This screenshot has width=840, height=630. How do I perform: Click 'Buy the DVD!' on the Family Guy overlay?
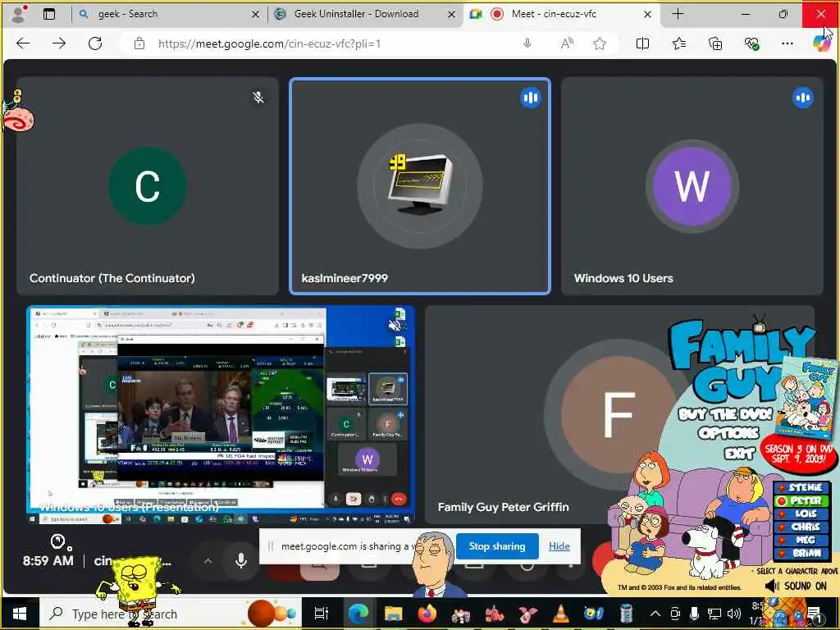[x=725, y=414]
